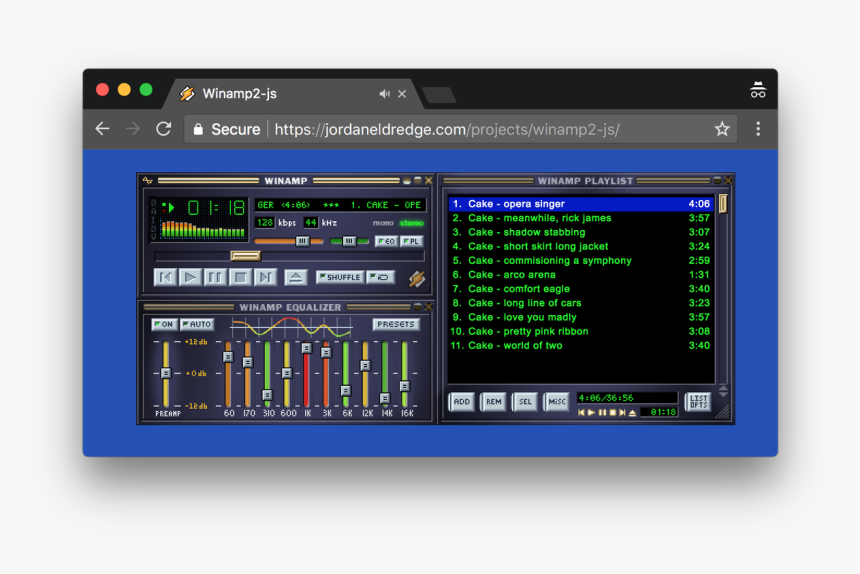Click the 6K equalizer band slider
The width and height of the screenshot is (860, 574).
[x=346, y=391]
